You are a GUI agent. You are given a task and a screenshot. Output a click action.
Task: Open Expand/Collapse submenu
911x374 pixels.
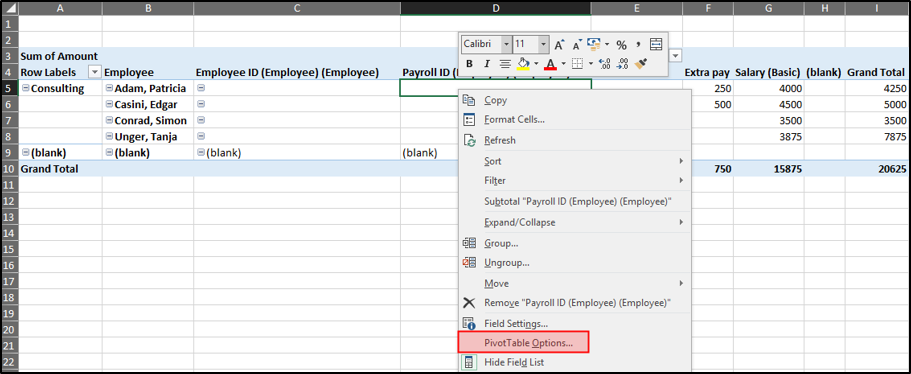point(575,222)
